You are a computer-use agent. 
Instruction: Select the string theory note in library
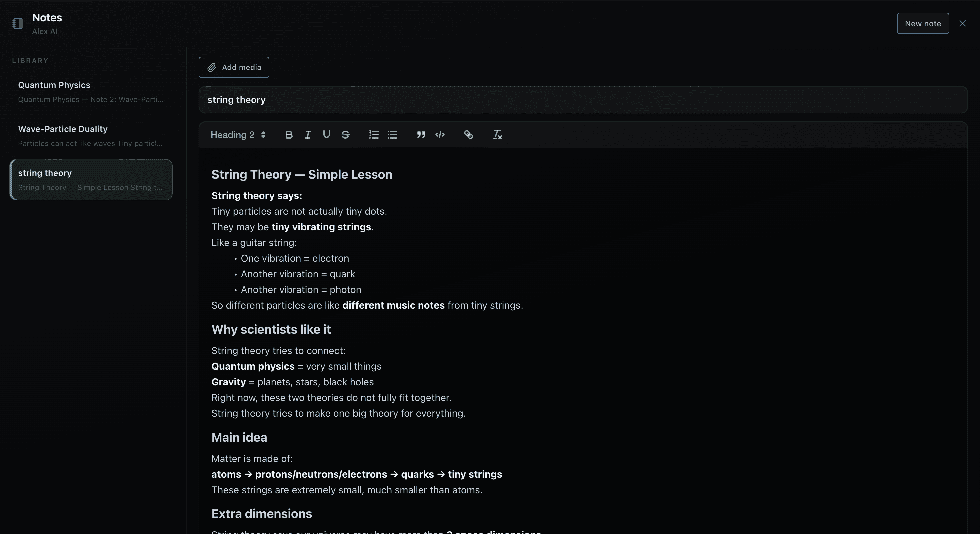pos(91,180)
